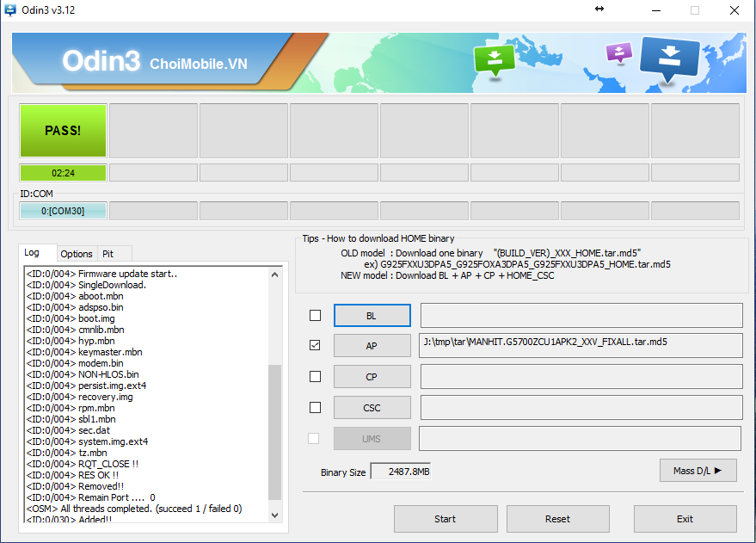The height and width of the screenshot is (543, 756).
Task: Expand the Mass D/L arrow button
Action: (698, 471)
